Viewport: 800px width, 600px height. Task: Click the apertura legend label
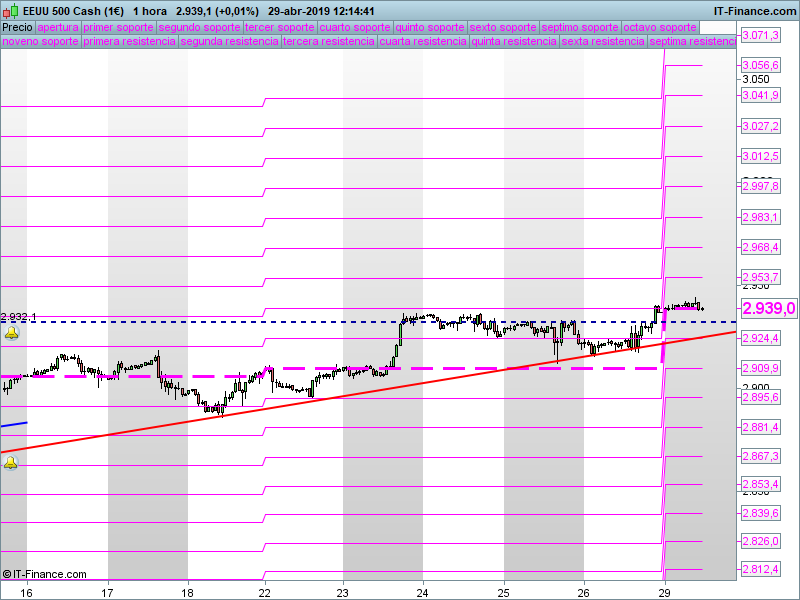57,27
